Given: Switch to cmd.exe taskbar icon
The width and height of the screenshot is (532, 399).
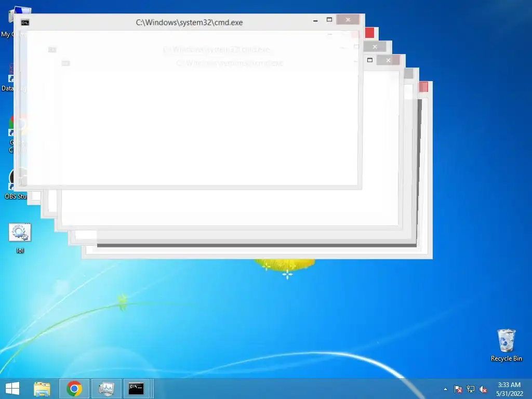Looking at the screenshot, I should coord(136,389).
